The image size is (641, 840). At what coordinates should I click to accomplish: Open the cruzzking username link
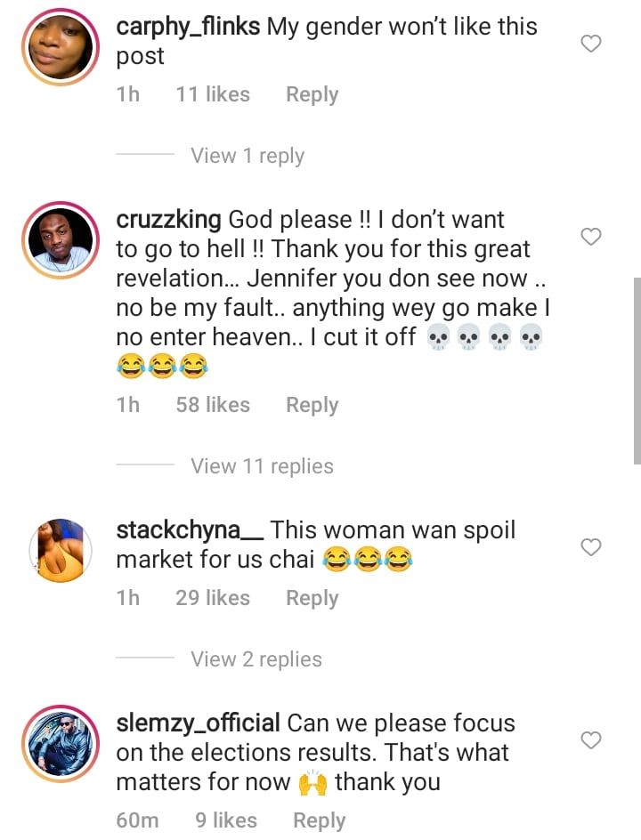pos(169,220)
